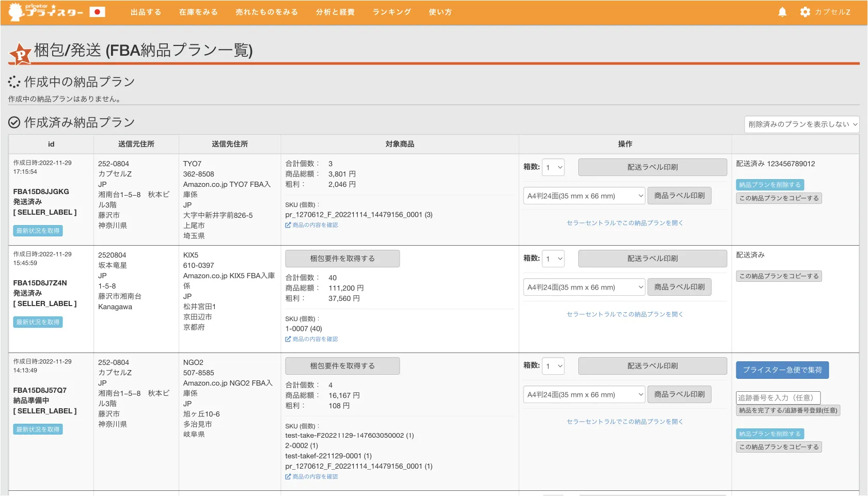Click プライスター急便で集荷 button
Viewport: 868px width, 496px height.
[x=782, y=370]
